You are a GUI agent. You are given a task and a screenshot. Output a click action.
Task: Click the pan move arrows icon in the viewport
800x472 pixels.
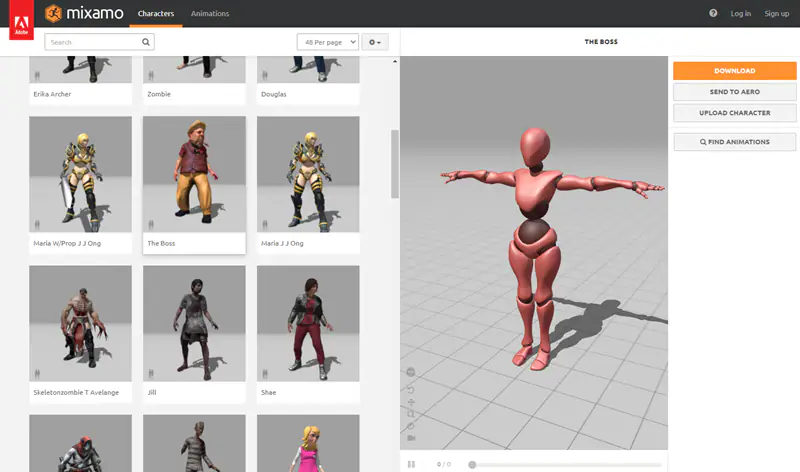411,402
